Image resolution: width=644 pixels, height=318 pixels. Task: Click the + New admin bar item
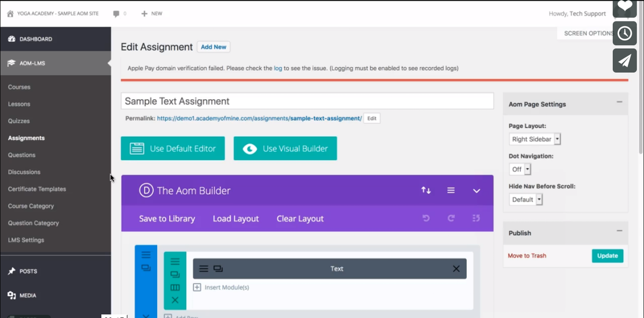152,13
